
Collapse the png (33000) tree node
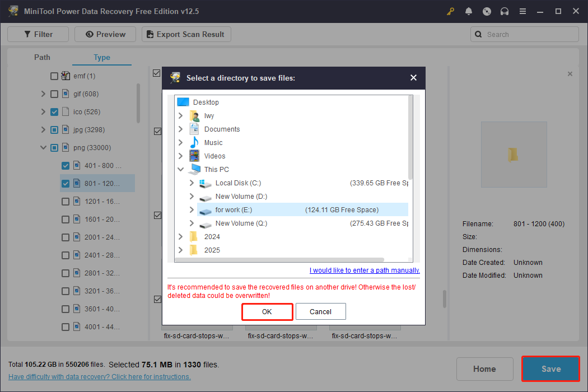(43, 148)
